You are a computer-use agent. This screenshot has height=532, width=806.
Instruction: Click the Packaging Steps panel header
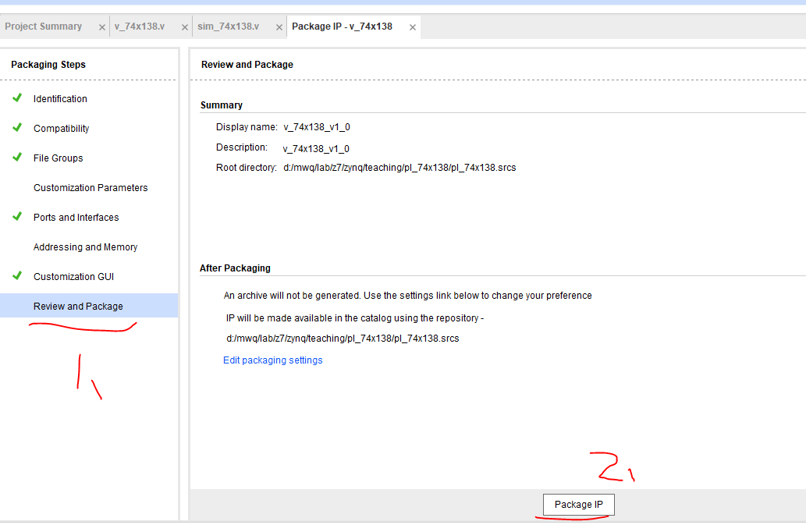tap(48, 64)
